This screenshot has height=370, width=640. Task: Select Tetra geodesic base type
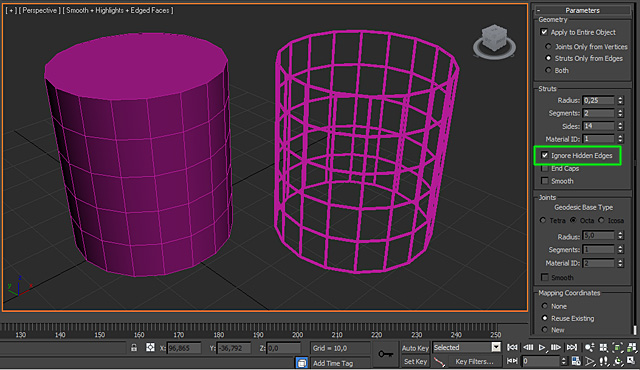[x=543, y=220]
